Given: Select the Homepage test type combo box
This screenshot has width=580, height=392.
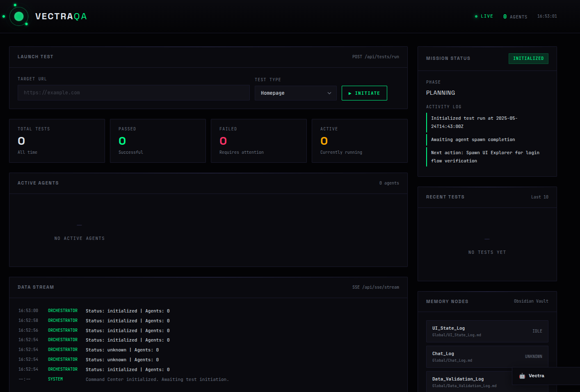Looking at the screenshot, I should click(x=296, y=93).
